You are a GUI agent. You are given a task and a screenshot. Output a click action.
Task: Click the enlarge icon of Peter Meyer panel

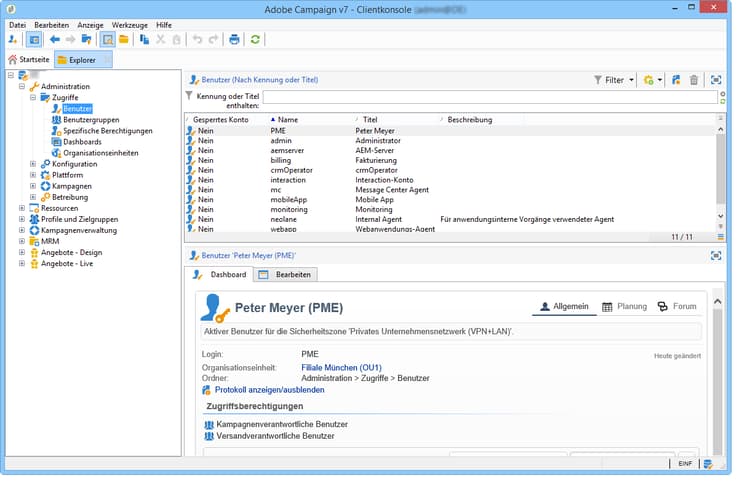click(x=716, y=256)
